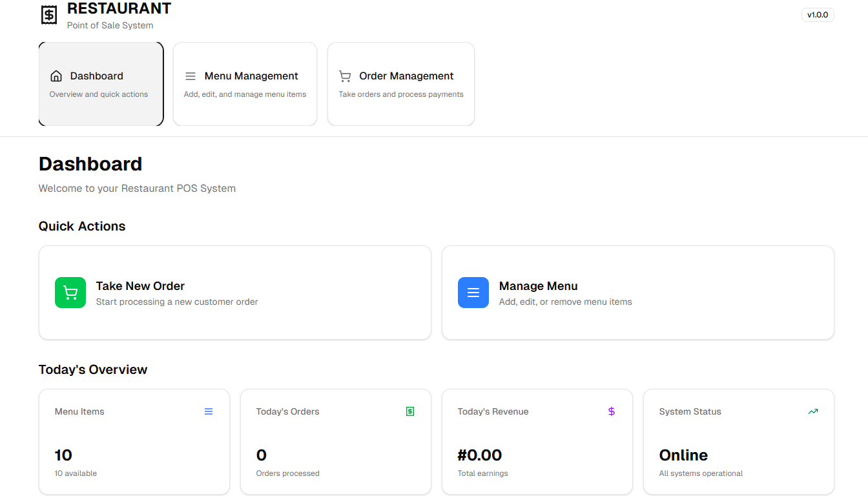Image resolution: width=868 pixels, height=496 pixels.
Task: Click the blue list icon on Menu Items card
Action: tap(209, 411)
